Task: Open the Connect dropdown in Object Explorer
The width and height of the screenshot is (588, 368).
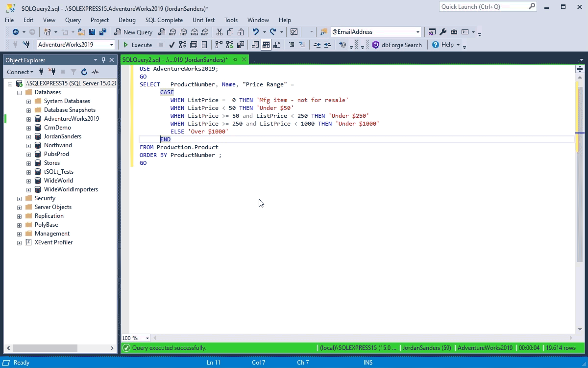Action: 20,72
